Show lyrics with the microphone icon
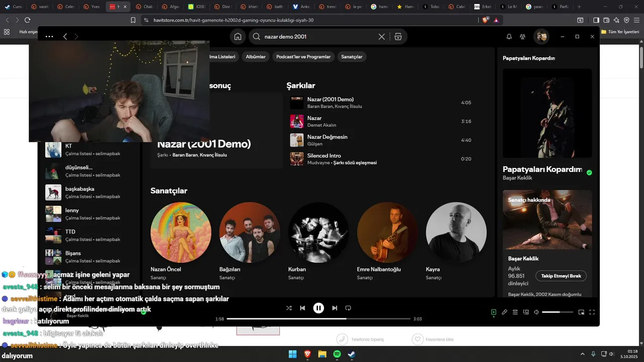This screenshot has width=644, height=362. coord(504,312)
